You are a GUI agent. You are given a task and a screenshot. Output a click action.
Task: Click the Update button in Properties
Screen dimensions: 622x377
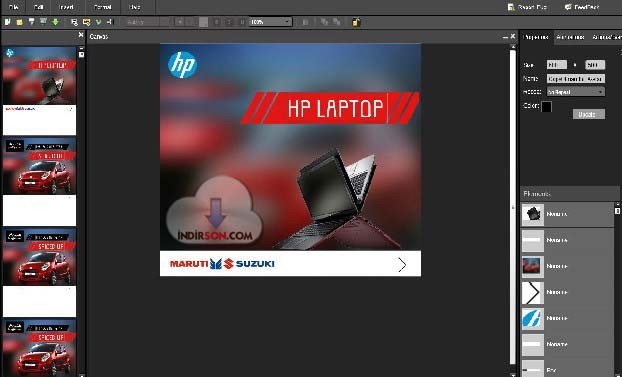click(589, 114)
